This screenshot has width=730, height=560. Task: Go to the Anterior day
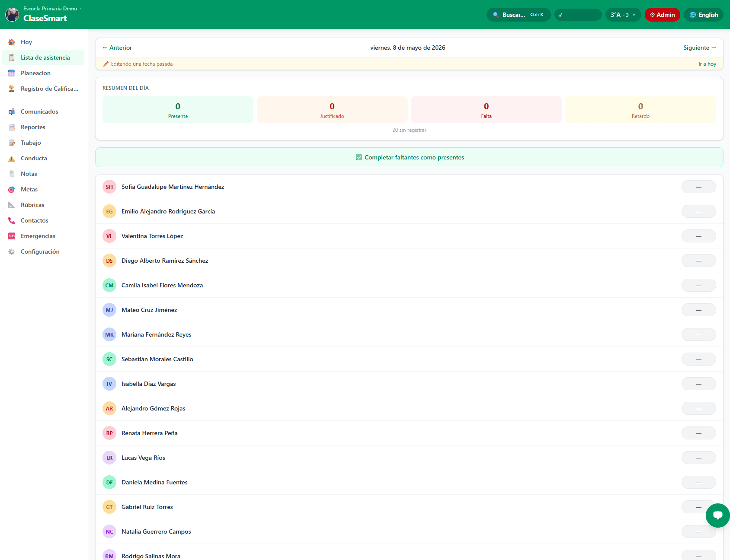(x=117, y=48)
